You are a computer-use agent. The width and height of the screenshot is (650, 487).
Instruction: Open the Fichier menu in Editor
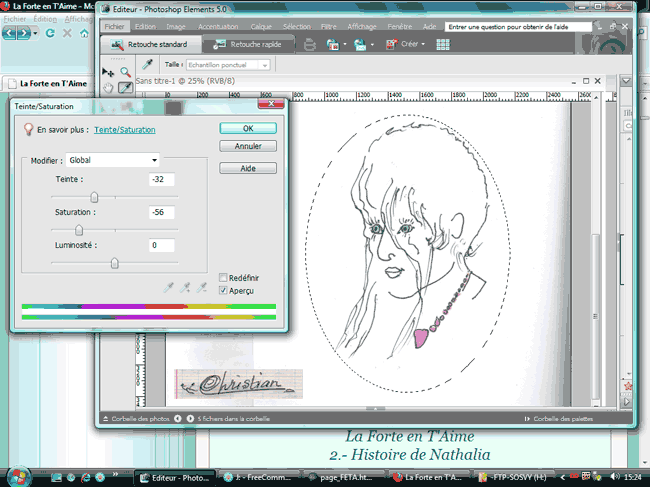(114, 27)
